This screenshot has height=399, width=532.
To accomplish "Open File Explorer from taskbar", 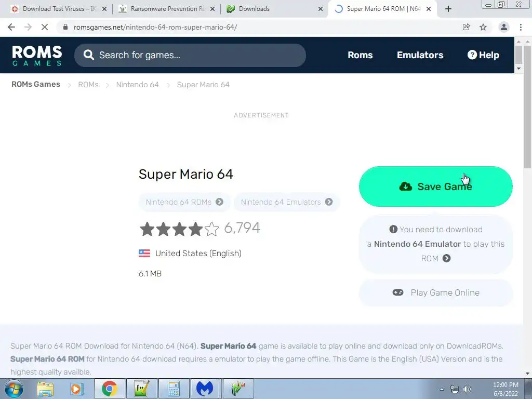I will pos(45,389).
